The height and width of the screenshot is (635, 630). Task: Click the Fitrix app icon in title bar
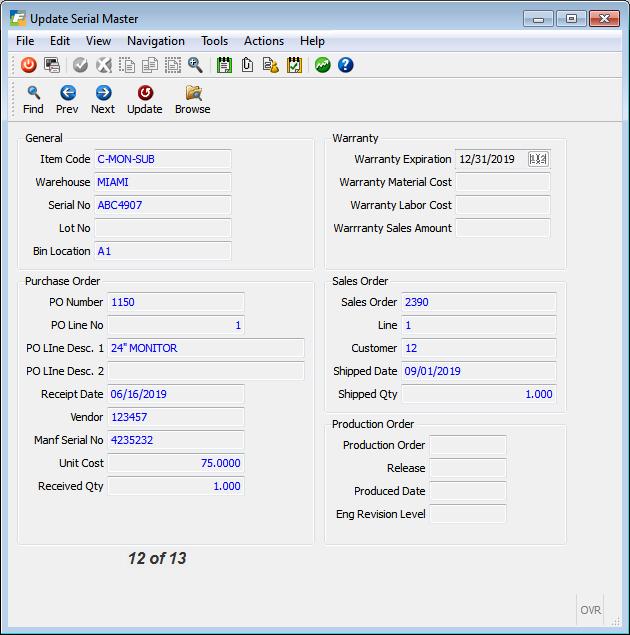(17, 18)
